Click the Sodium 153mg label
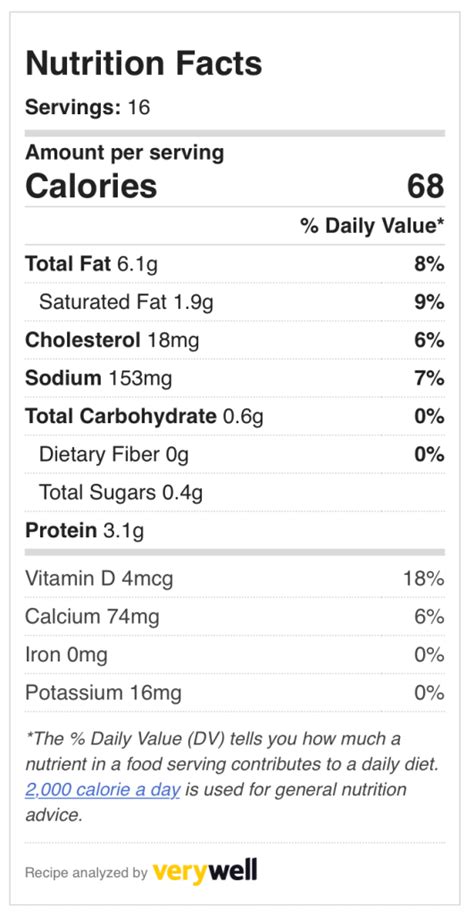Screen dimensions: 474x914 coord(99,378)
